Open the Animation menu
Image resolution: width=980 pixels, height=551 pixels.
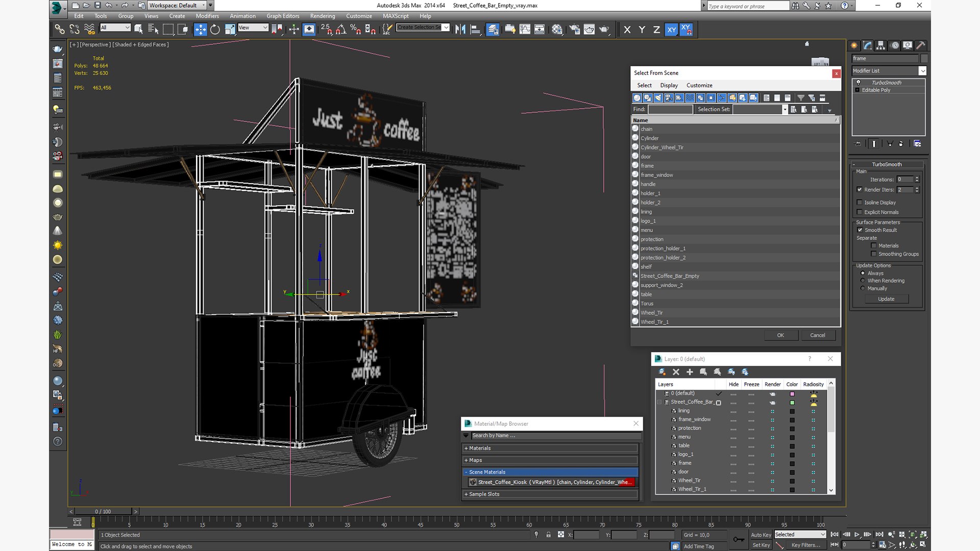(242, 16)
